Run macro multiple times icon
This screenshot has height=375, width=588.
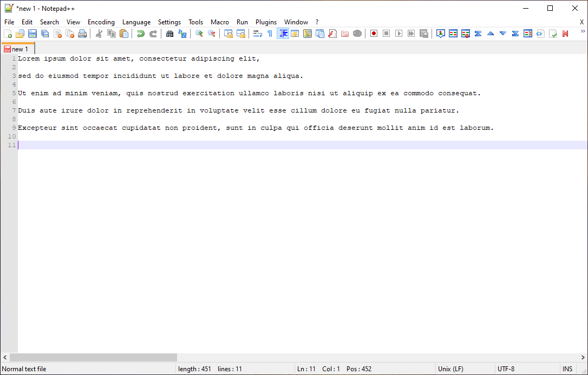point(411,34)
